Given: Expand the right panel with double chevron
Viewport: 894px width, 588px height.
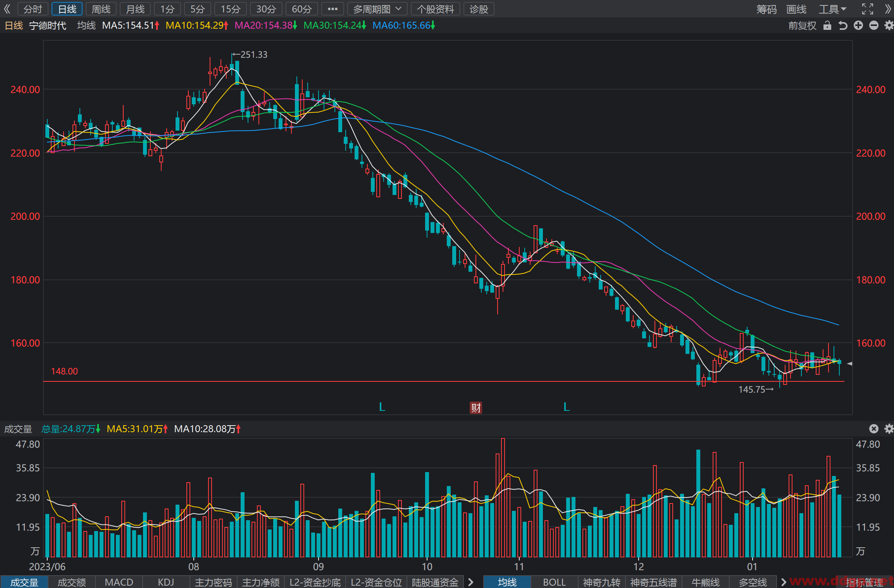Looking at the screenshot, I should (x=888, y=9).
